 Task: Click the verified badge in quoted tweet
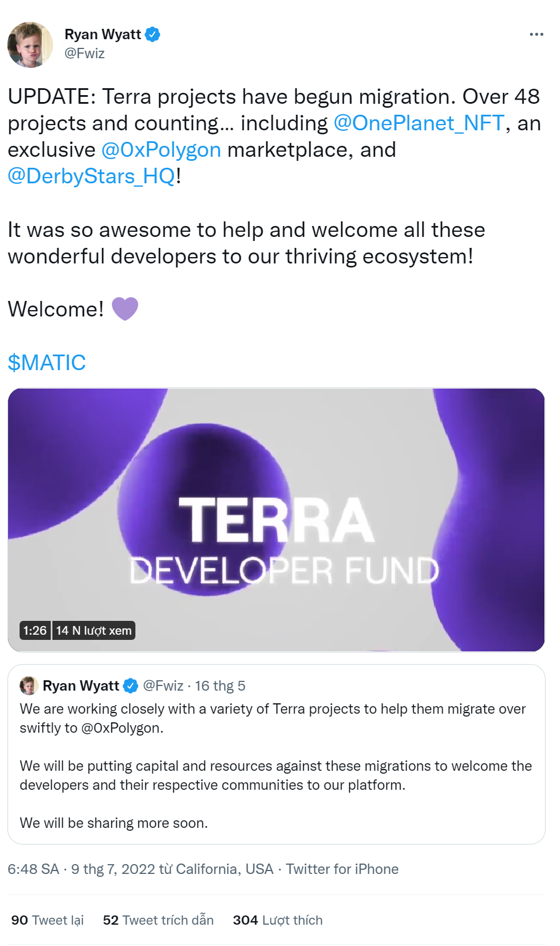tap(131, 685)
